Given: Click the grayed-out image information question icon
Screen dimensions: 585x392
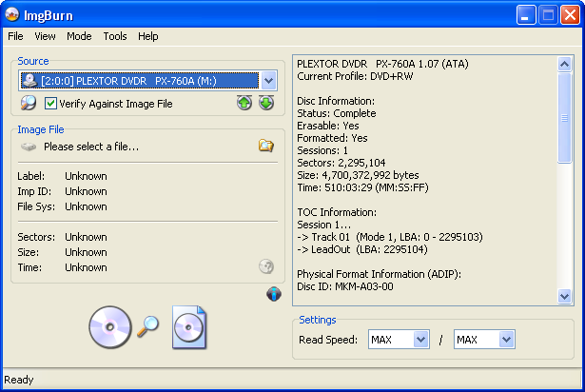Looking at the screenshot, I should pyautogui.click(x=266, y=266).
